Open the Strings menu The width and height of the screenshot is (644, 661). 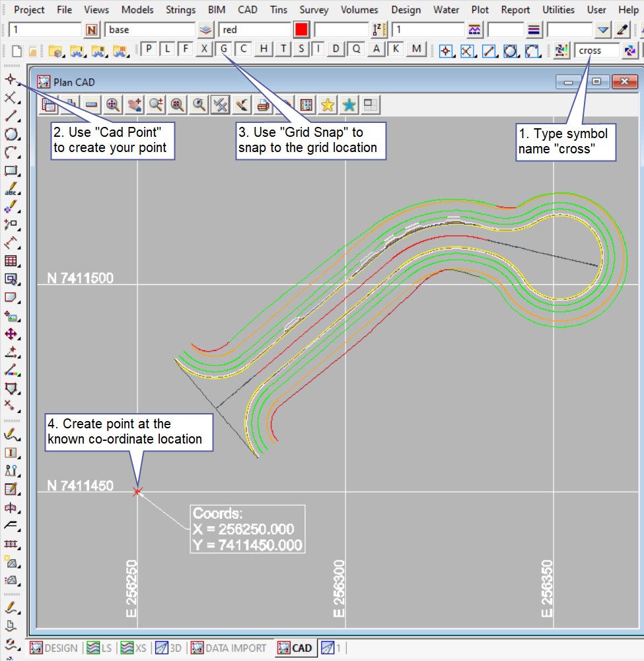pyautogui.click(x=180, y=10)
